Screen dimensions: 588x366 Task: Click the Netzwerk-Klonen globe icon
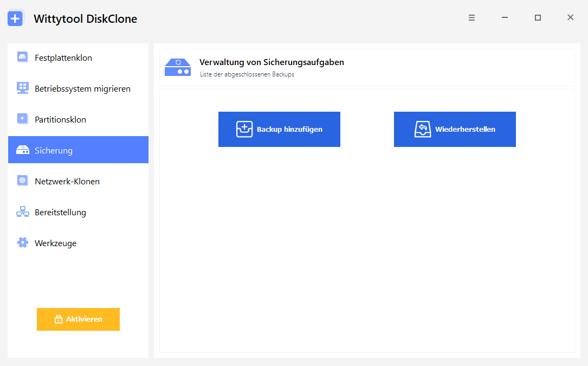23,181
